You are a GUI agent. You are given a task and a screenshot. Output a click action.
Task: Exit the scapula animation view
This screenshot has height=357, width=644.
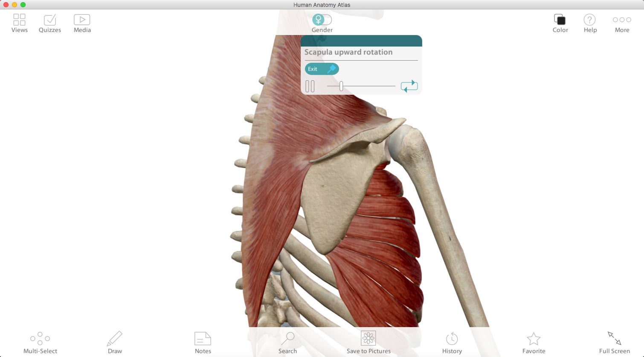(322, 69)
